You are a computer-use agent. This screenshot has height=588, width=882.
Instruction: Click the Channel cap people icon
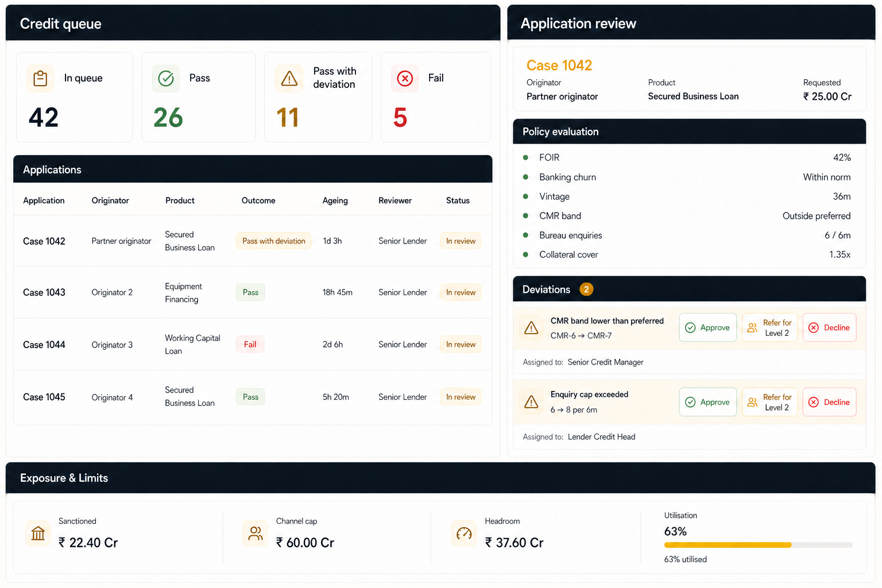pyautogui.click(x=256, y=533)
